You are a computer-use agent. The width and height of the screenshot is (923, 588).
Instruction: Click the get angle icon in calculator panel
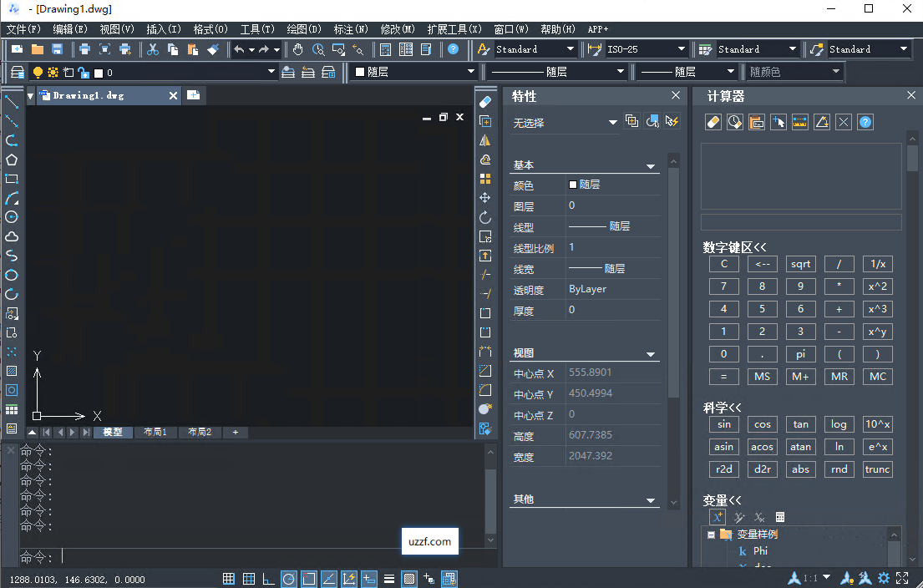[821, 122]
